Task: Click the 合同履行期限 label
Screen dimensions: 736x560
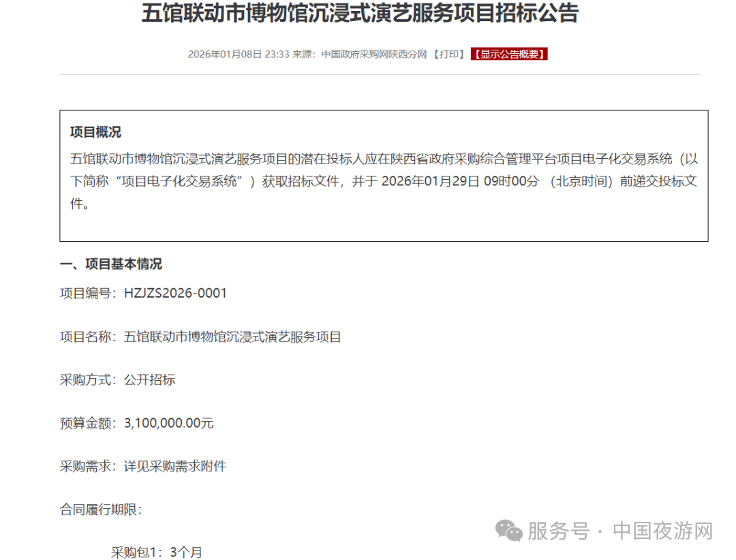Action: pyautogui.click(x=95, y=509)
